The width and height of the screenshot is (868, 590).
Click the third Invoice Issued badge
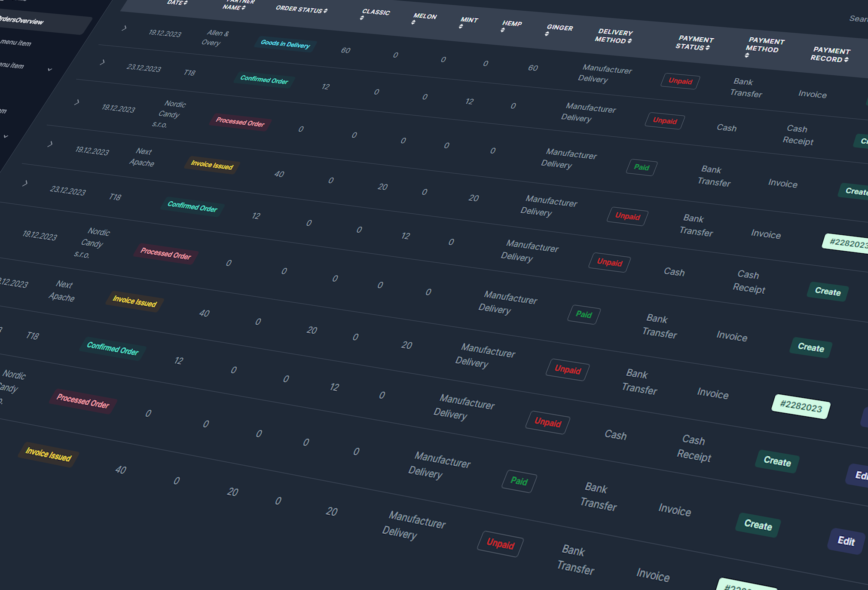[48, 454]
